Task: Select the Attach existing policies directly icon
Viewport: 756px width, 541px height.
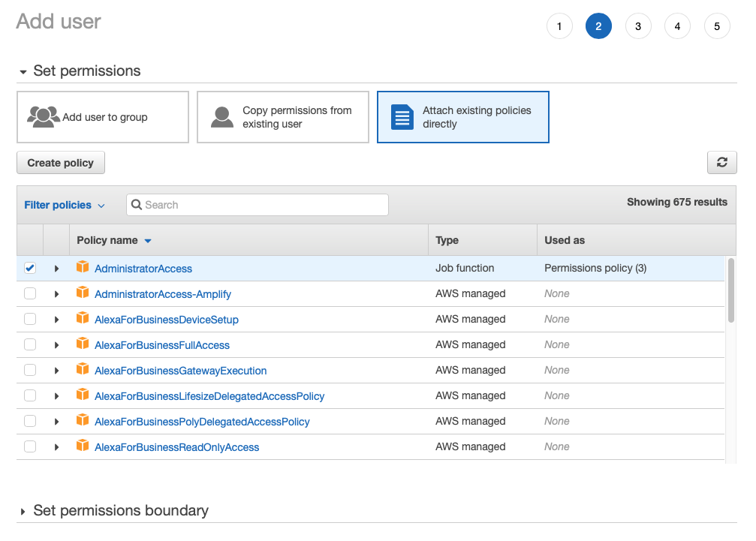Action: 402,116
